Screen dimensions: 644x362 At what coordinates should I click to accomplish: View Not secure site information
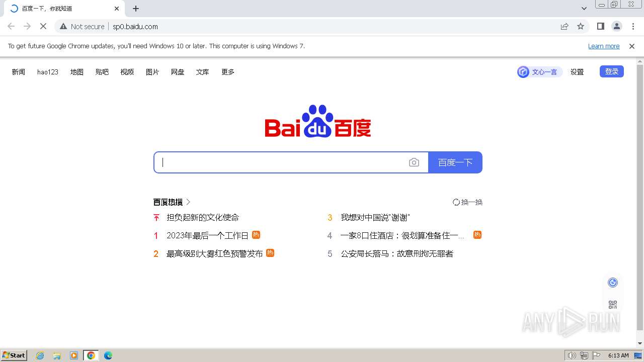tap(82, 26)
